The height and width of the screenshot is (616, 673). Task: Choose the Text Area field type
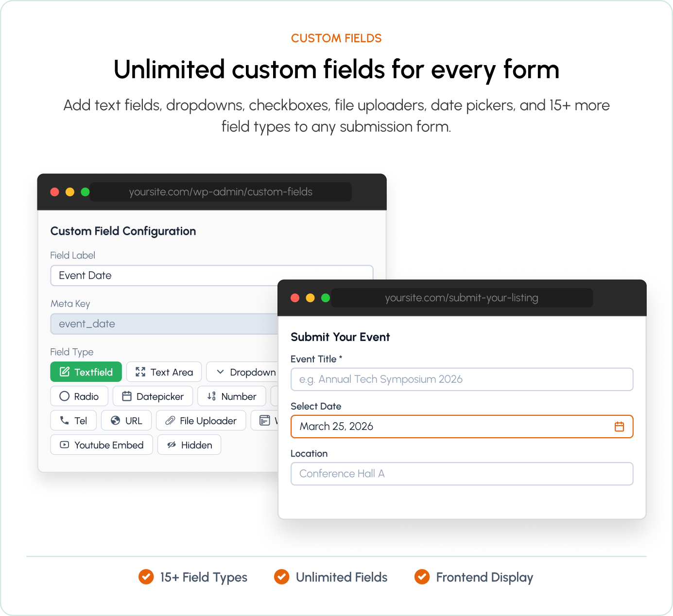pos(164,372)
